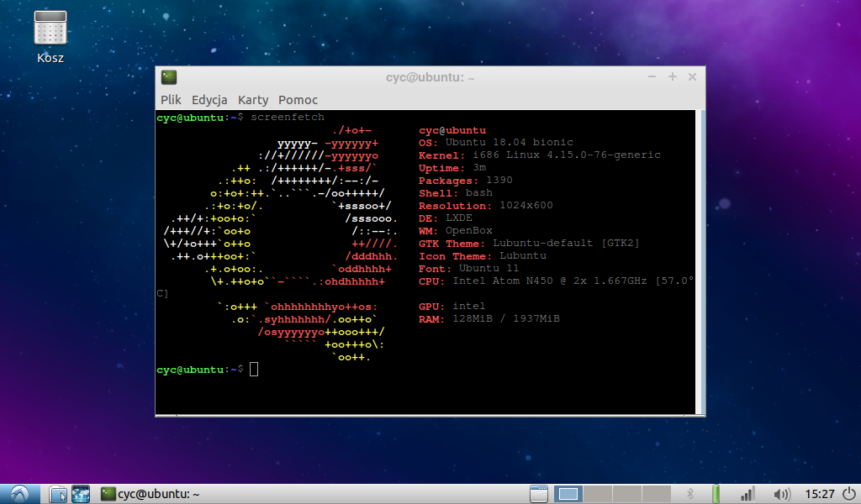Open the Plik menu in the terminal
The height and width of the screenshot is (504, 861).
[171, 99]
